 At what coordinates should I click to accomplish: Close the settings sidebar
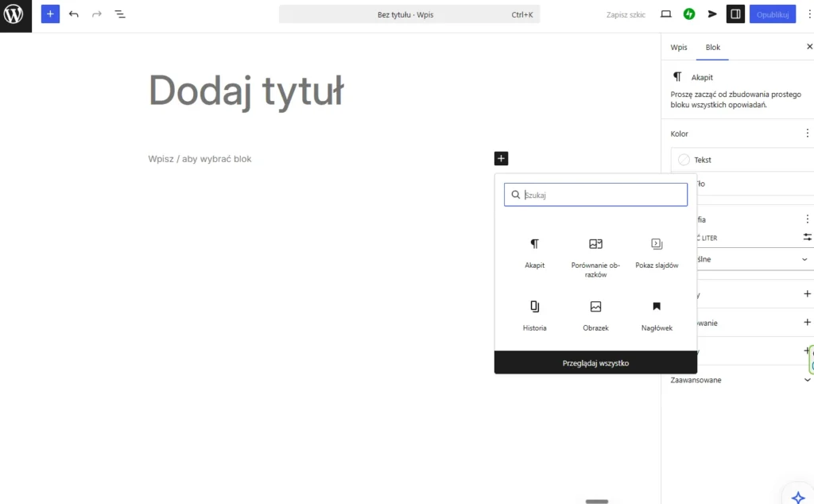pyautogui.click(x=808, y=47)
